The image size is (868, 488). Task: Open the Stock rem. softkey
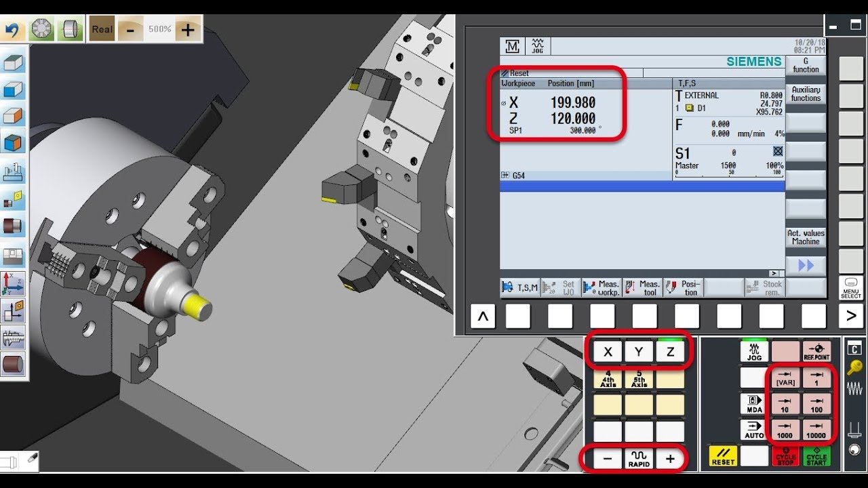pos(764,287)
